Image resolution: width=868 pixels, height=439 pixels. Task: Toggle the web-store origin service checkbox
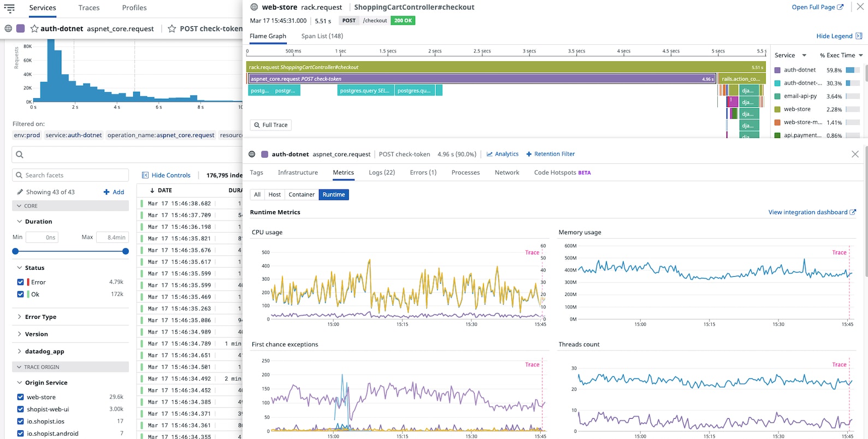(x=20, y=397)
